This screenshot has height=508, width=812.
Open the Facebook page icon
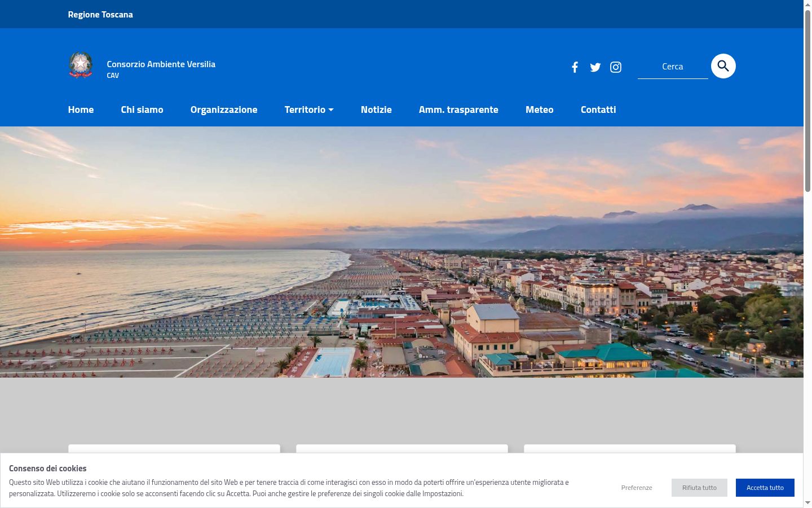pyautogui.click(x=575, y=67)
